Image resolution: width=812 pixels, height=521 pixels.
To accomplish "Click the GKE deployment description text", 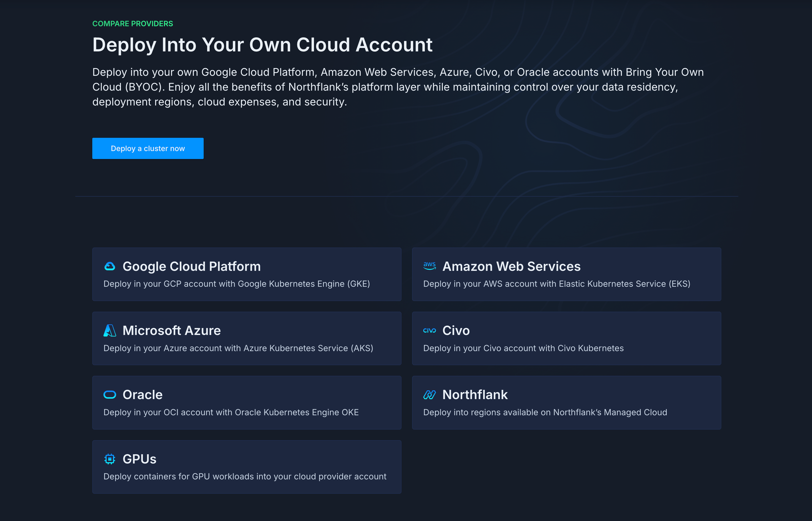I will [x=237, y=284].
